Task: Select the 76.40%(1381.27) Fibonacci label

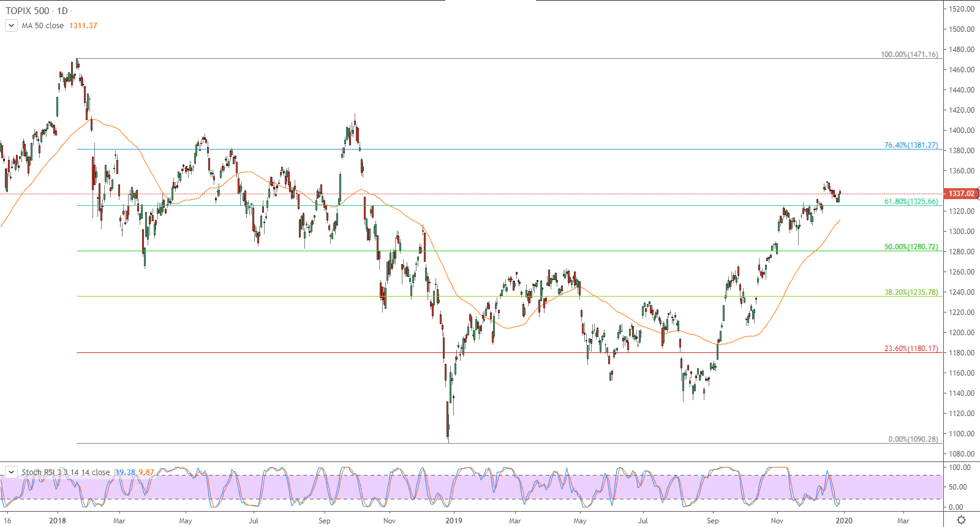Action: coord(911,145)
